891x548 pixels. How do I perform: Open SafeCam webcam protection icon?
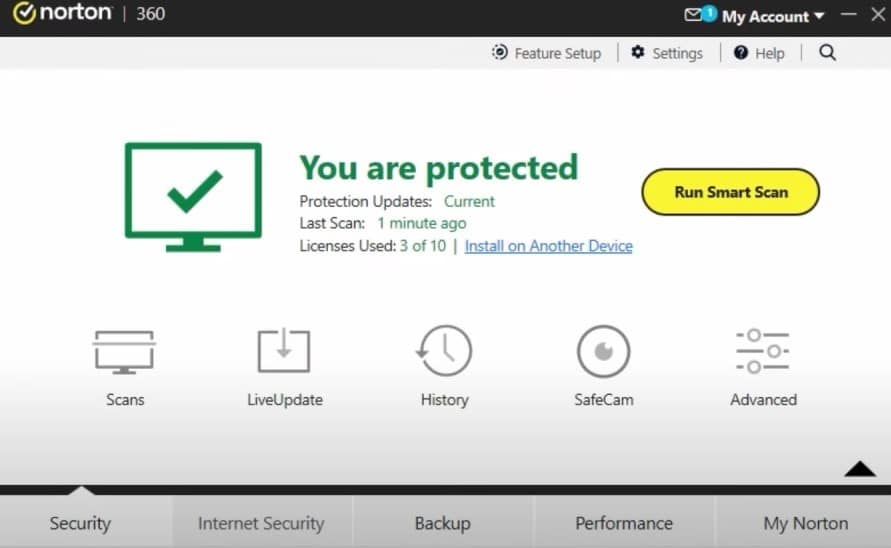tap(603, 351)
